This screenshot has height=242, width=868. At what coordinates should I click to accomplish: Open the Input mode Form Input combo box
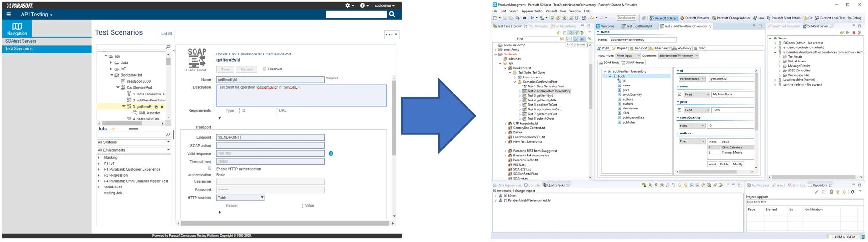pos(628,55)
